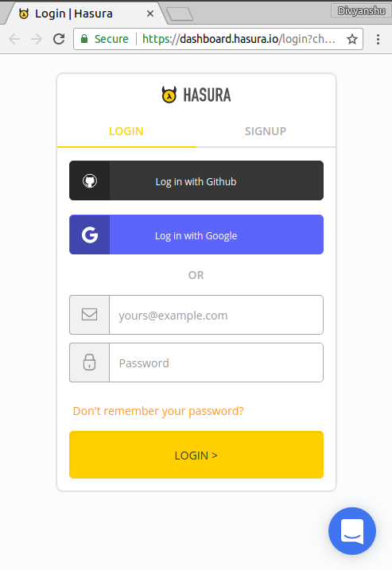Image resolution: width=392 pixels, height=570 pixels.
Task: Open the chat support bubble
Action: click(x=352, y=531)
